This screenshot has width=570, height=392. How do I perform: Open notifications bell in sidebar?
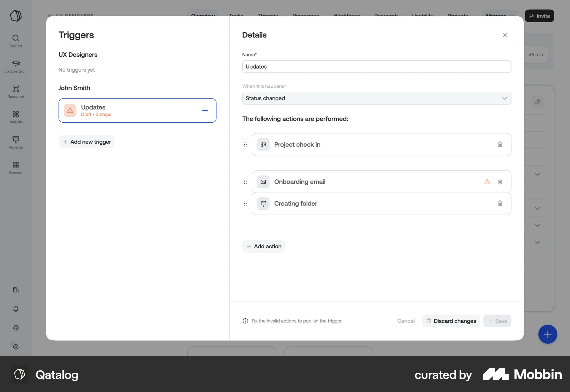click(16, 309)
